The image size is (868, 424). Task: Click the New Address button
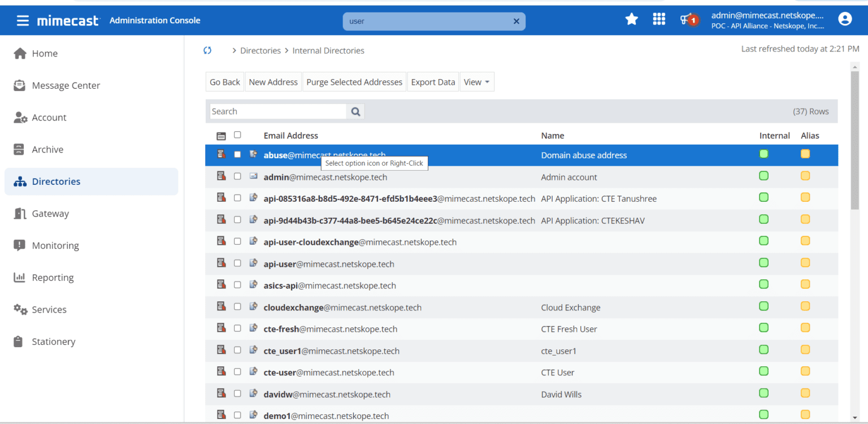(x=273, y=81)
